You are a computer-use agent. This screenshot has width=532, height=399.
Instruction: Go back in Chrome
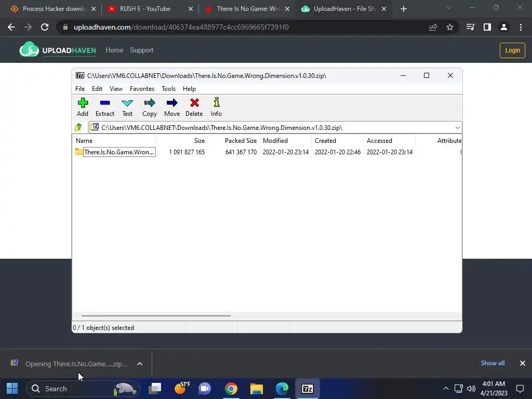coord(11,27)
